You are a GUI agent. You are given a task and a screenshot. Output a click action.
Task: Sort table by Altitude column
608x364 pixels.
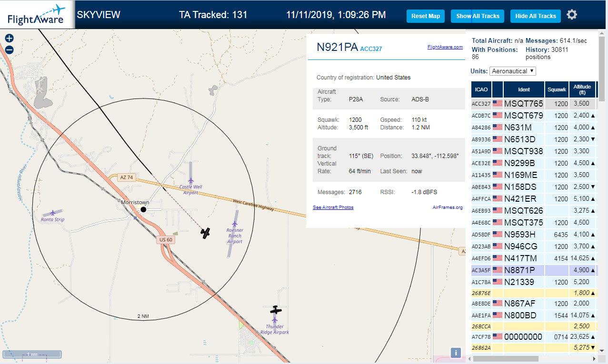pos(582,89)
